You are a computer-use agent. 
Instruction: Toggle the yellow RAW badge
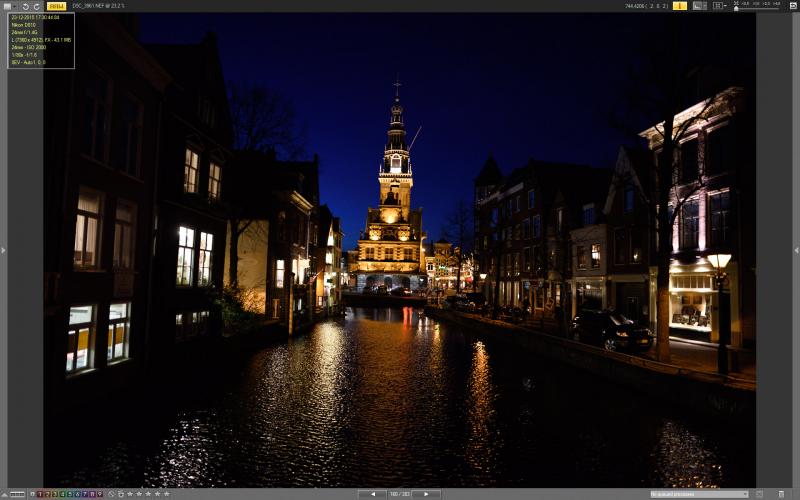point(56,6)
